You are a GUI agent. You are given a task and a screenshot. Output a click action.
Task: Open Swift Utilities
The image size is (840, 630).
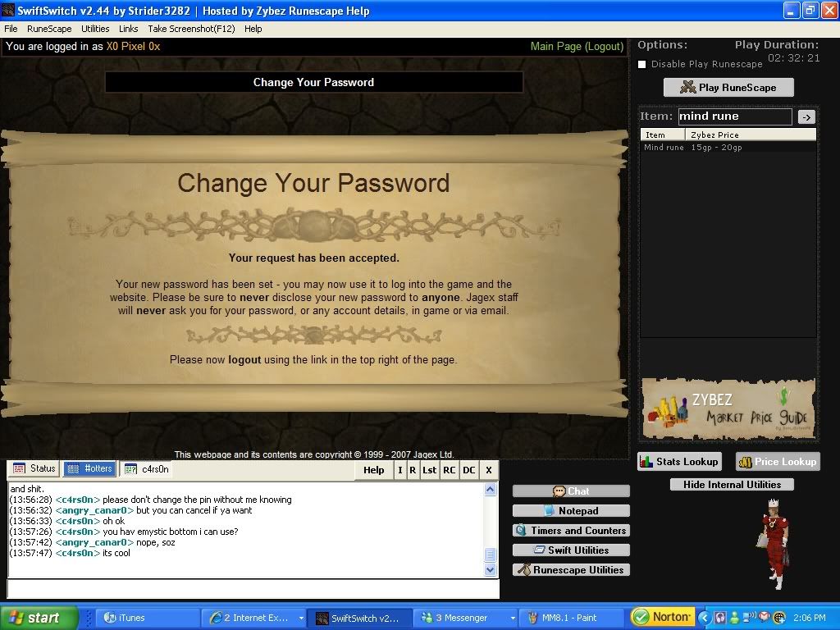571,550
